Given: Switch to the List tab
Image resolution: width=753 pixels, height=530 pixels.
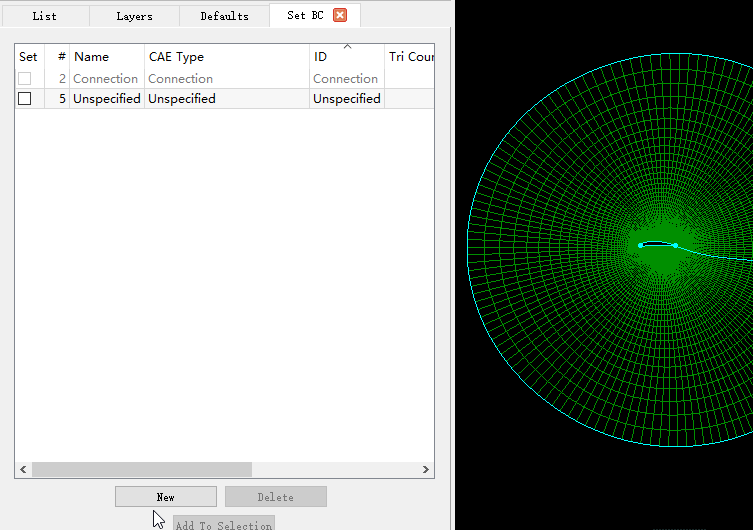Looking at the screenshot, I should [x=44, y=16].
